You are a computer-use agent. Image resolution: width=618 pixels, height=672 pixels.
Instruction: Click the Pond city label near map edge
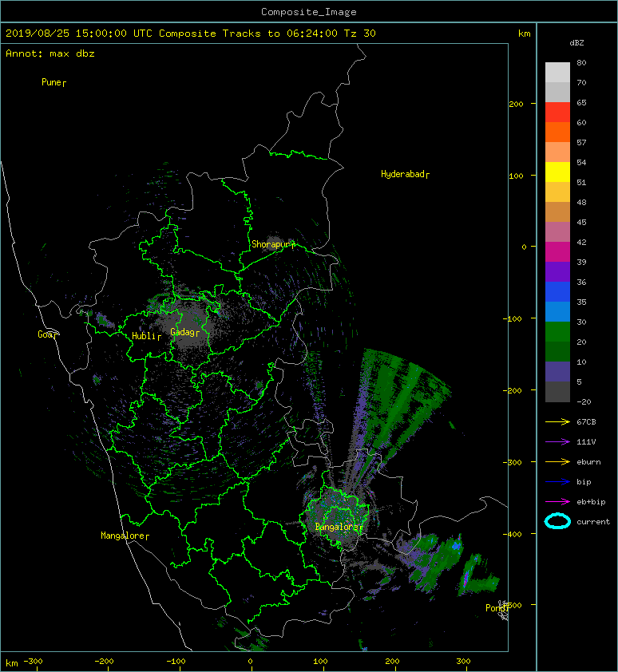click(497, 607)
